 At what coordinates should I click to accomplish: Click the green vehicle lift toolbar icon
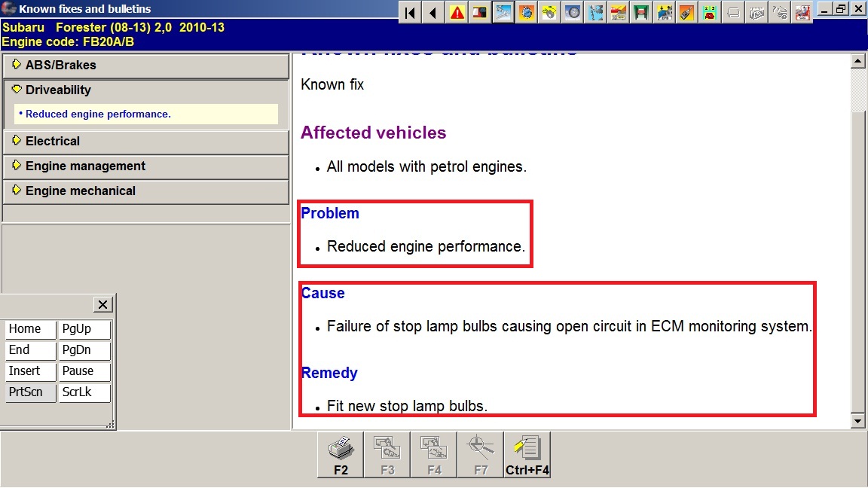click(641, 12)
